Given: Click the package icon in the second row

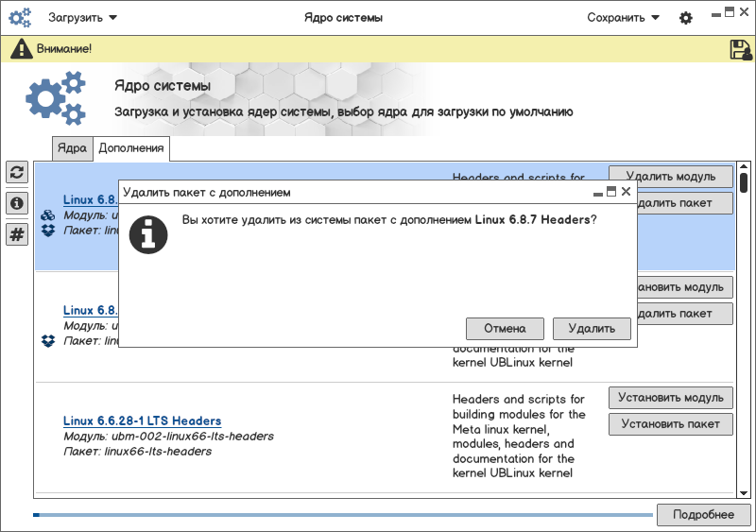Looking at the screenshot, I should click(x=48, y=341).
